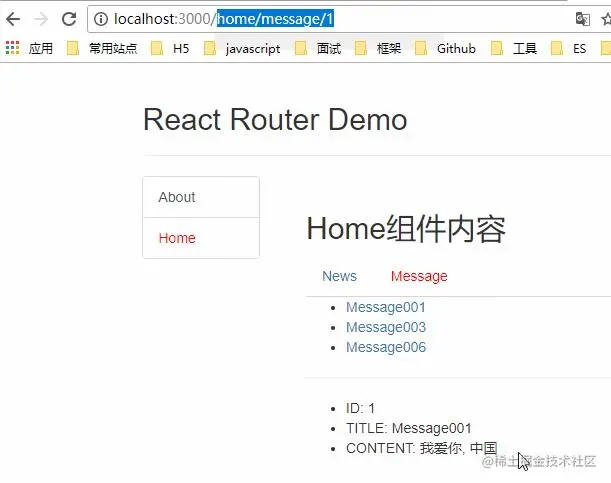Image resolution: width=611 pixels, height=483 pixels.
Task: Click the site info icon in address bar
Action: (x=101, y=19)
